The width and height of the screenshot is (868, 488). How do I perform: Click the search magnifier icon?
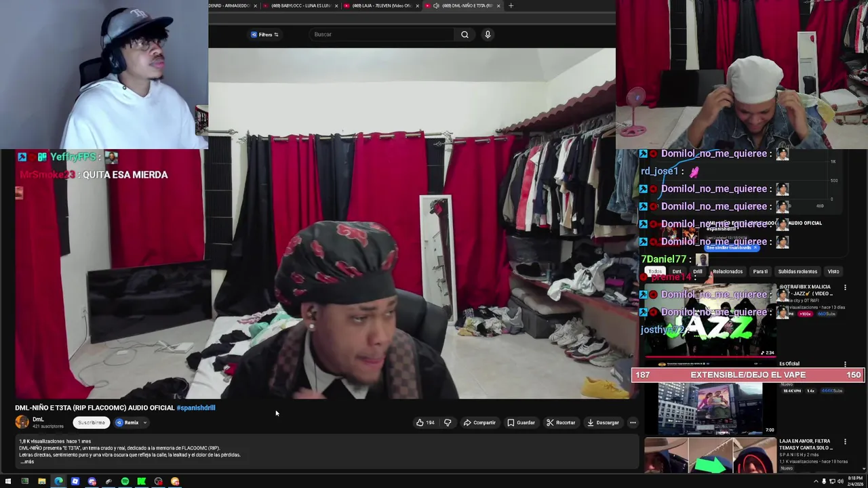(465, 35)
